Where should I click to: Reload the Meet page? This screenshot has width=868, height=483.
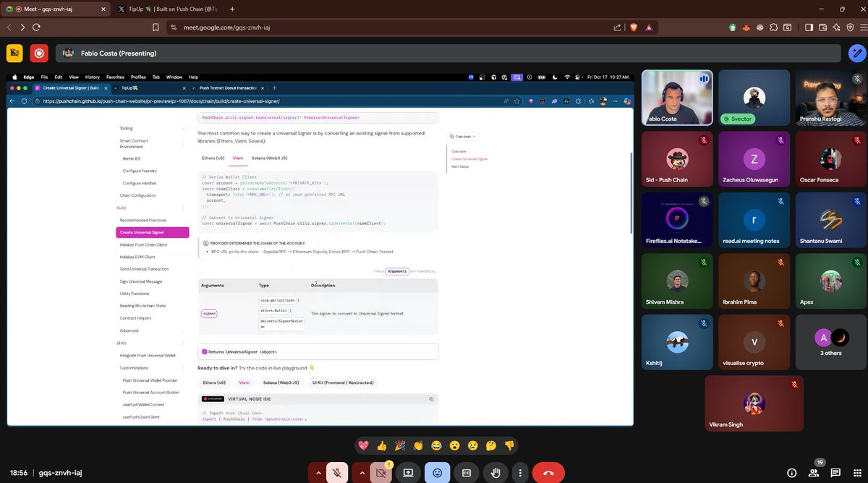pyautogui.click(x=36, y=27)
